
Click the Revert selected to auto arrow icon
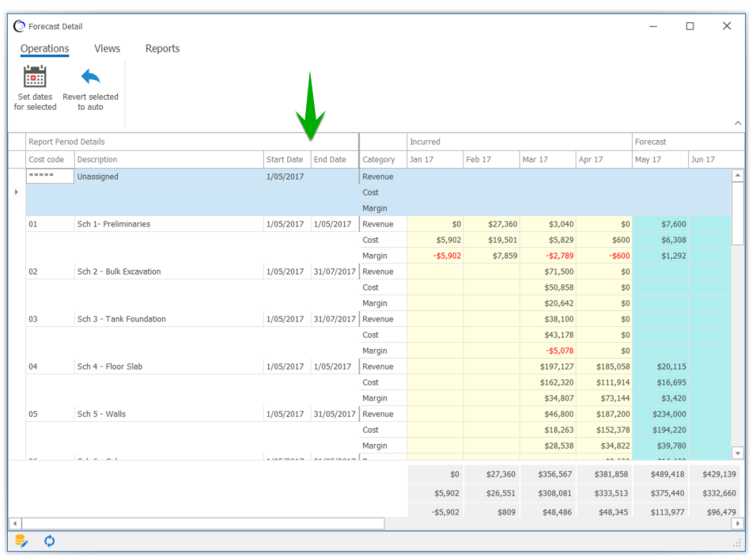click(90, 76)
